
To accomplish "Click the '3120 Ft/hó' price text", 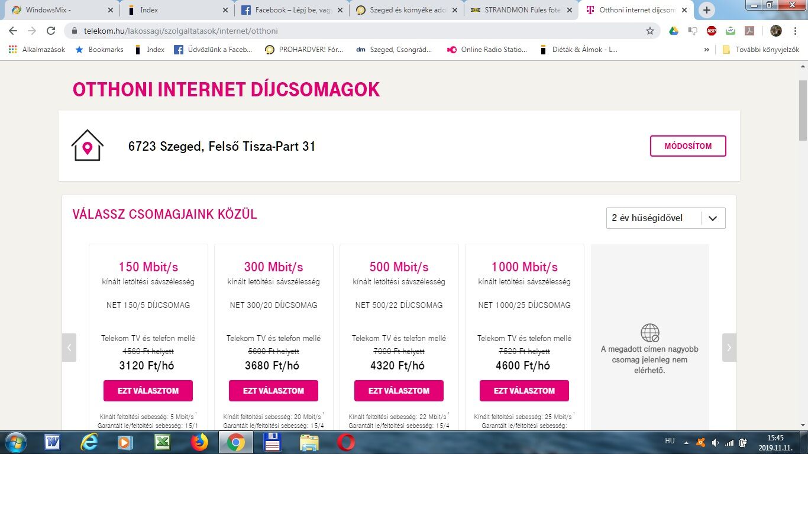I will (x=147, y=366).
